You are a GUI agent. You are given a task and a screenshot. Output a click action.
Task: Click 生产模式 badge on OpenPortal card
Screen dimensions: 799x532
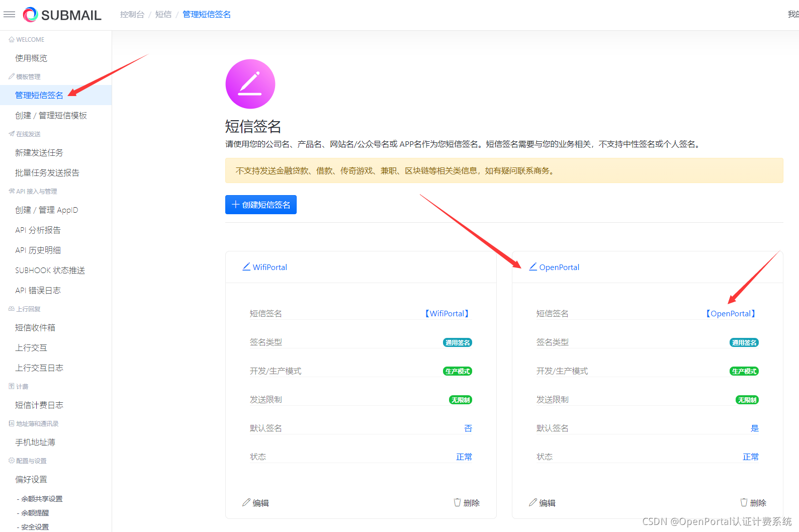coord(744,371)
